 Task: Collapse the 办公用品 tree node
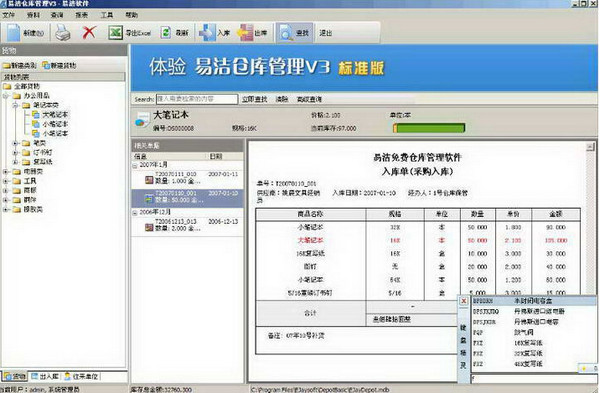pos(6,96)
